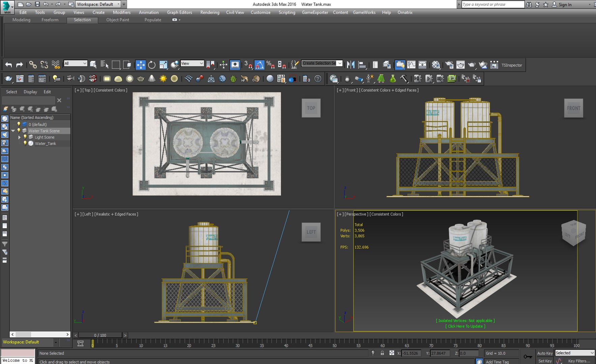Click Here To Update link in Perspective viewport

pos(465,326)
